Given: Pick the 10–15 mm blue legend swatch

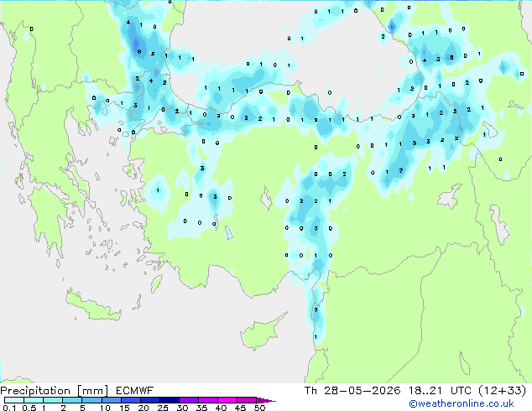Looking at the screenshot, I should pyautogui.click(x=111, y=400).
